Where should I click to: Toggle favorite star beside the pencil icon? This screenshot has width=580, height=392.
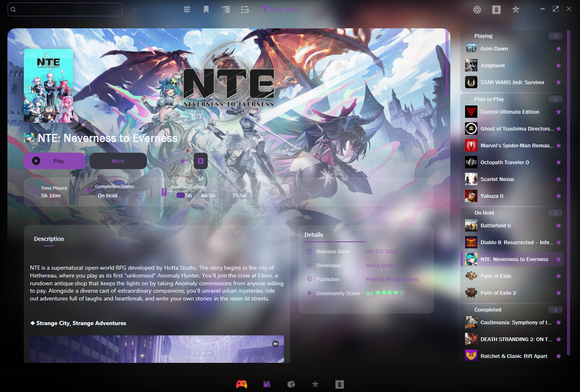[x=182, y=161]
